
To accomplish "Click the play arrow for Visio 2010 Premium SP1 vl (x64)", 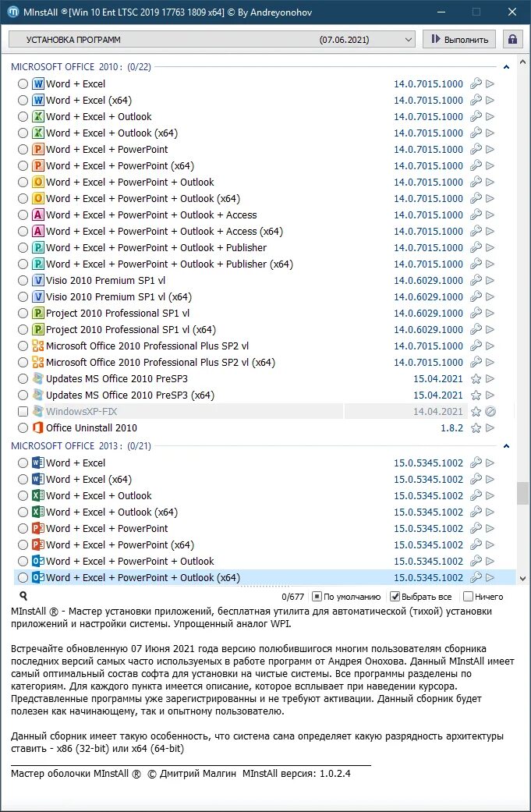I will (490, 296).
